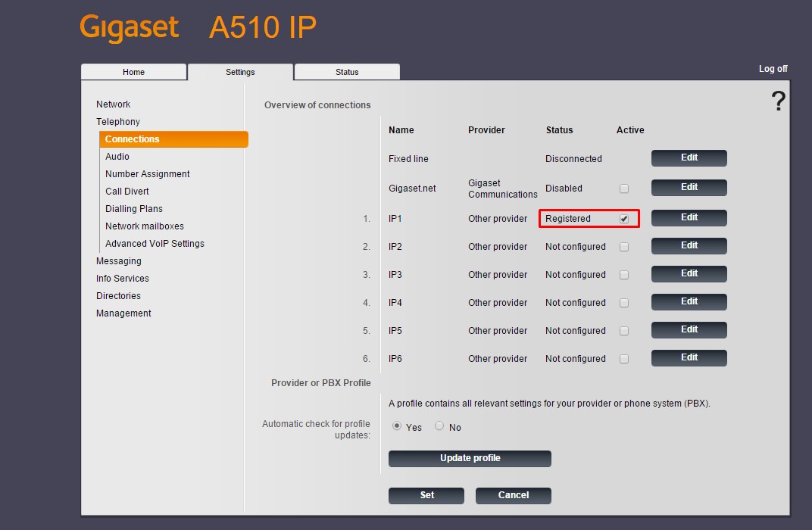Click the Gigaset Communications provider text

click(x=503, y=189)
